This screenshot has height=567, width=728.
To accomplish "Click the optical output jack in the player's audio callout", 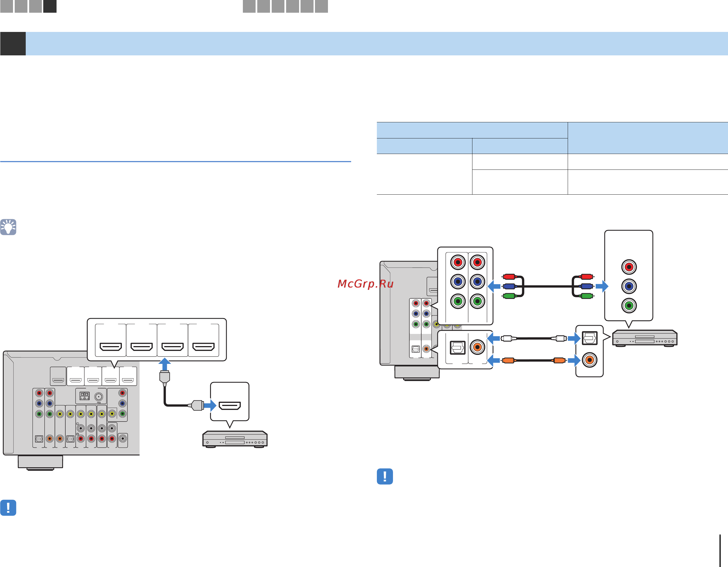I will [x=590, y=338].
